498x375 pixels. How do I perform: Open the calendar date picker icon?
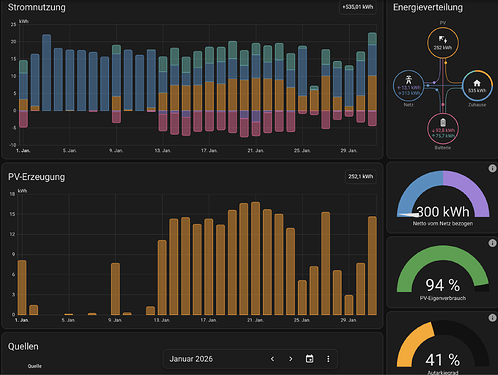tap(309, 359)
